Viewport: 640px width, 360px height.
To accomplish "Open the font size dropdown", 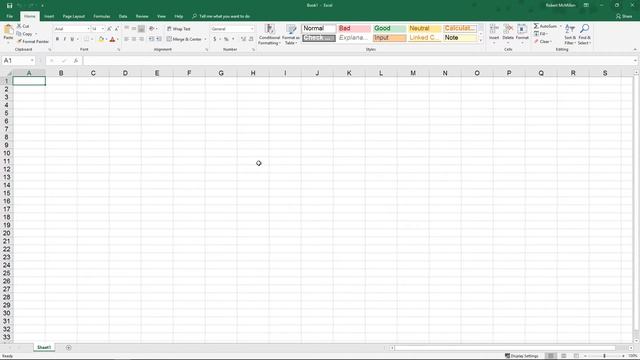I will click(x=102, y=29).
